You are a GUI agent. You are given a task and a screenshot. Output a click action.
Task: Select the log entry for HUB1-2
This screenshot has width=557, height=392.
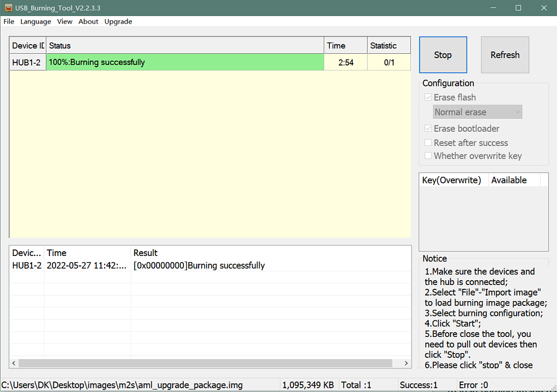[186, 265]
